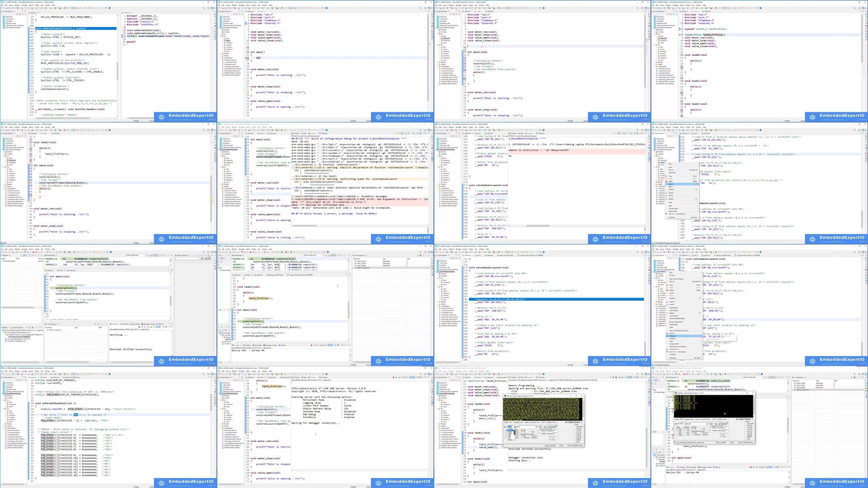This screenshot has height=488, width=868.
Task: Select 2 bits stop-bits radio in yellow-text RealTerm
Action: 530,432
